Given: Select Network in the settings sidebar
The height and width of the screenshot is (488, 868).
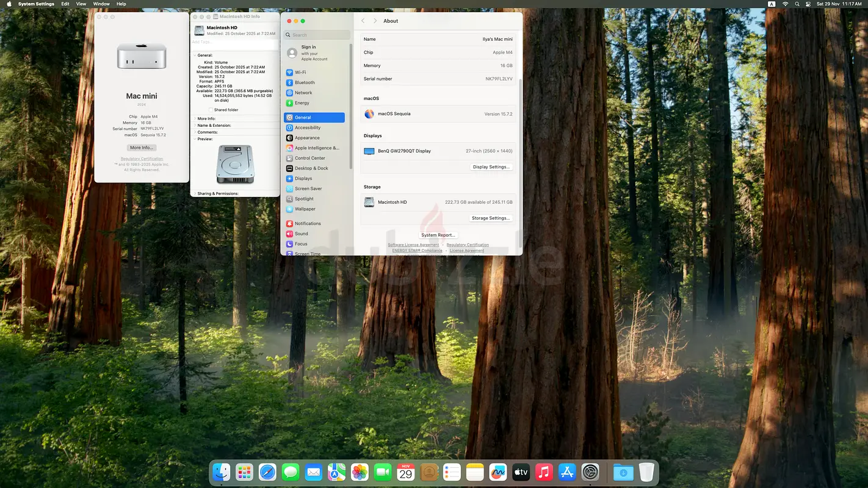Looking at the screenshot, I should pos(315,93).
